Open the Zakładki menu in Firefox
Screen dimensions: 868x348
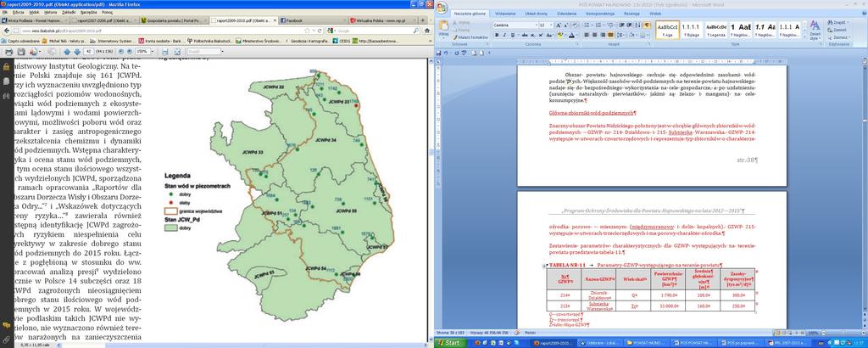click(x=69, y=12)
